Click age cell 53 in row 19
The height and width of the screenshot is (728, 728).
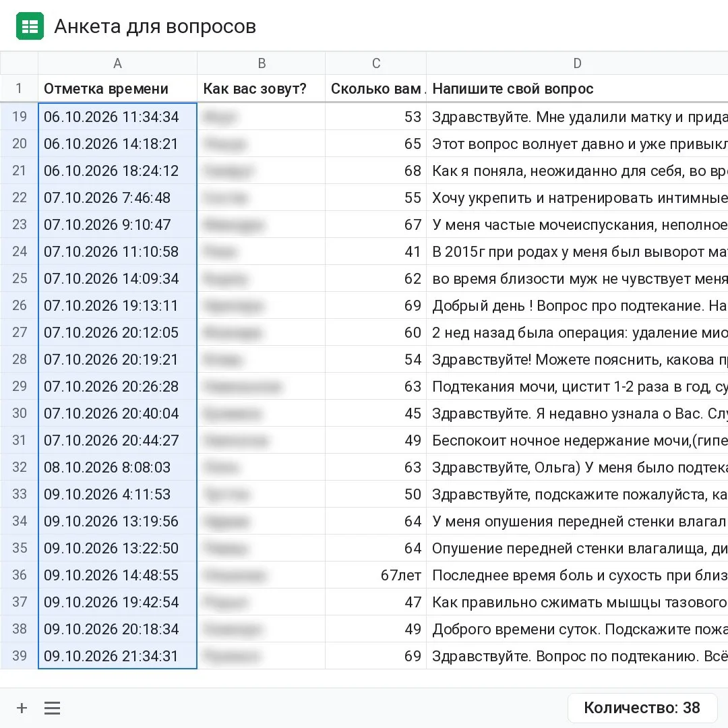376,117
